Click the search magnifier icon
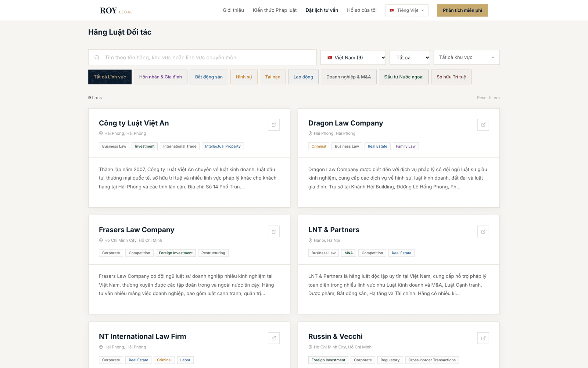The height and width of the screenshot is (368, 588). pyautogui.click(x=97, y=57)
